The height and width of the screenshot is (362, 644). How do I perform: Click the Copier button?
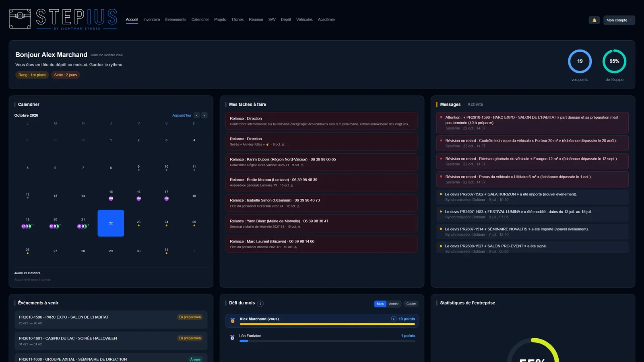(x=411, y=304)
